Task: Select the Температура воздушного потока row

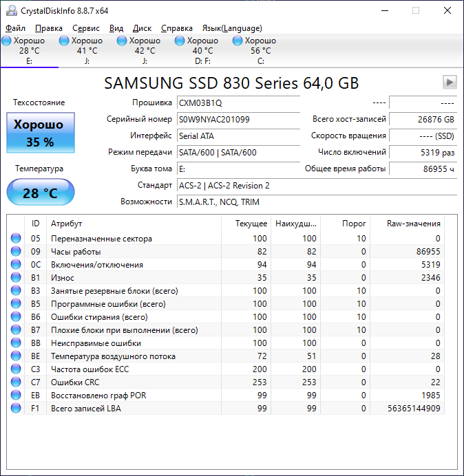Action: [226, 356]
